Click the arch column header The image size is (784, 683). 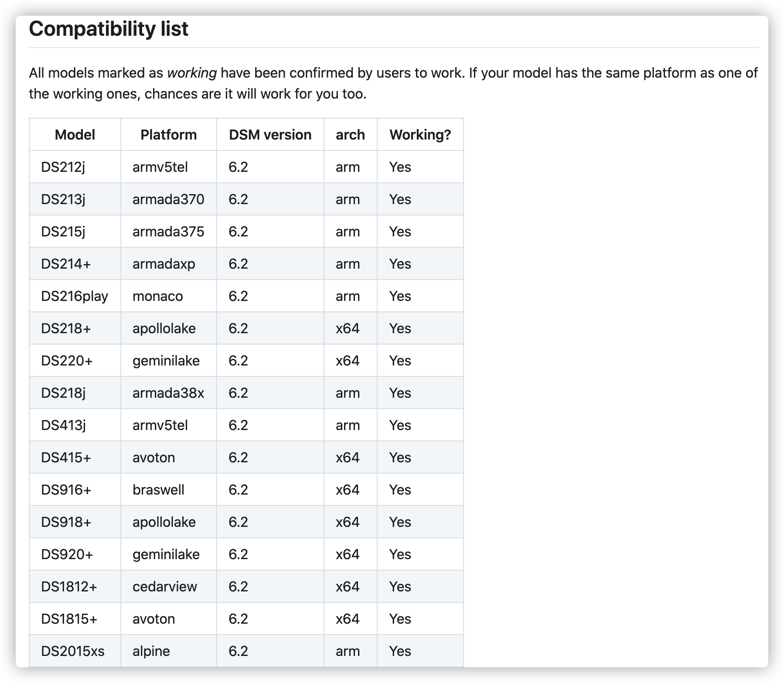pyautogui.click(x=350, y=135)
